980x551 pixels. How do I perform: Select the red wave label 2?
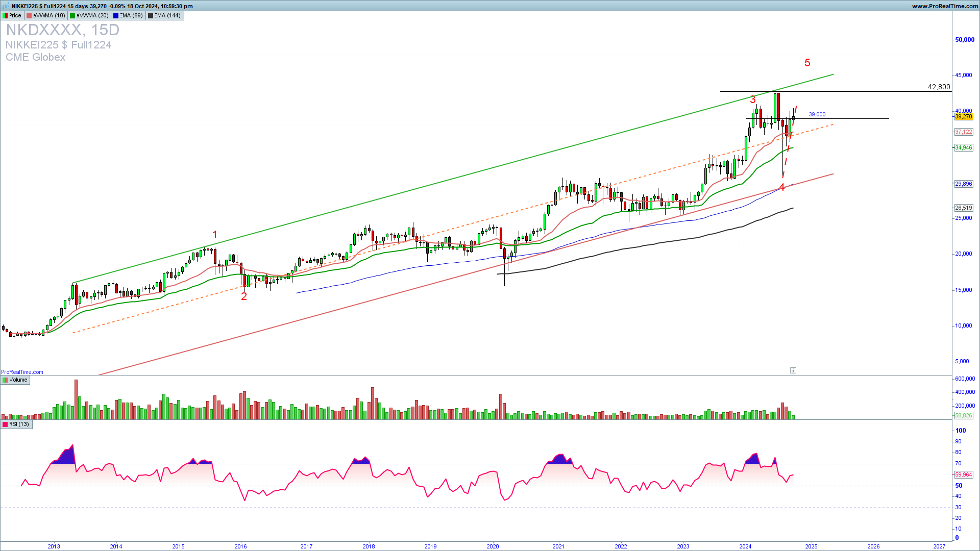[244, 296]
